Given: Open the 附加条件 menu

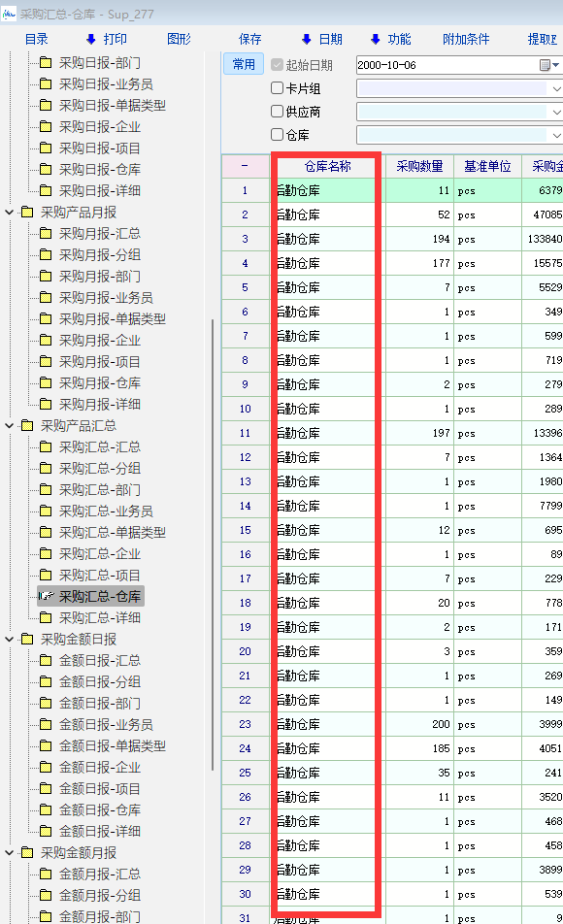Looking at the screenshot, I should [x=466, y=40].
